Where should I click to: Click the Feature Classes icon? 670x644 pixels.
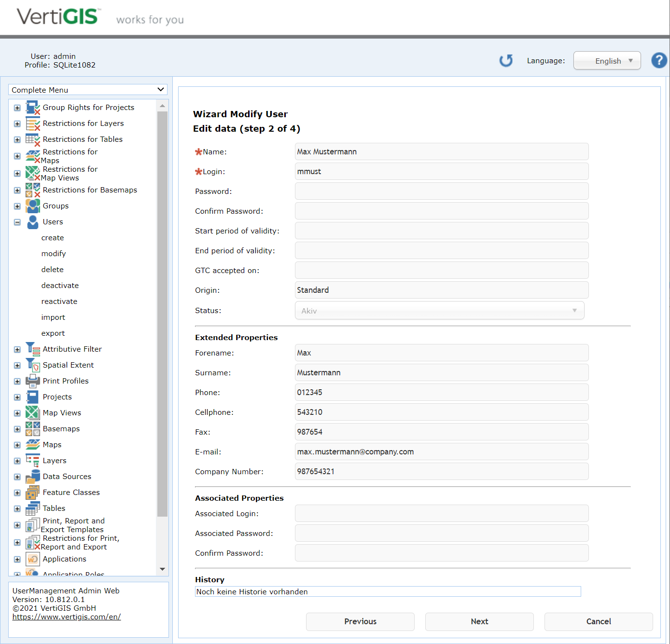pyautogui.click(x=32, y=493)
